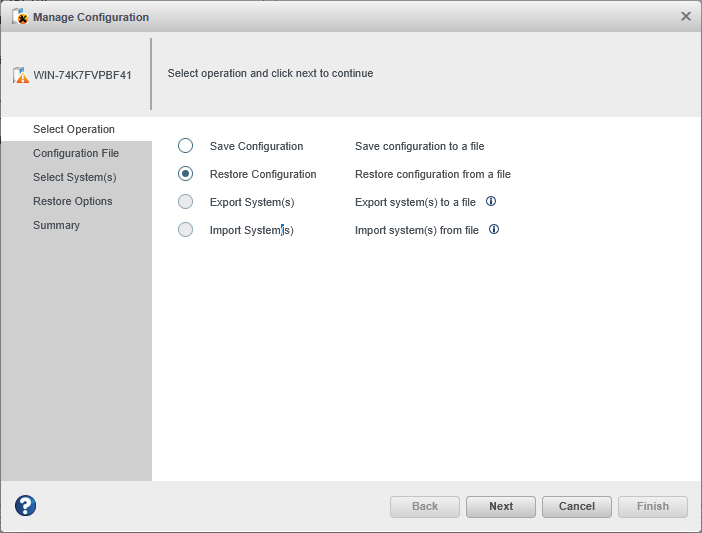Click the Back button
Viewport: 702px width, 533px height.
tap(425, 506)
